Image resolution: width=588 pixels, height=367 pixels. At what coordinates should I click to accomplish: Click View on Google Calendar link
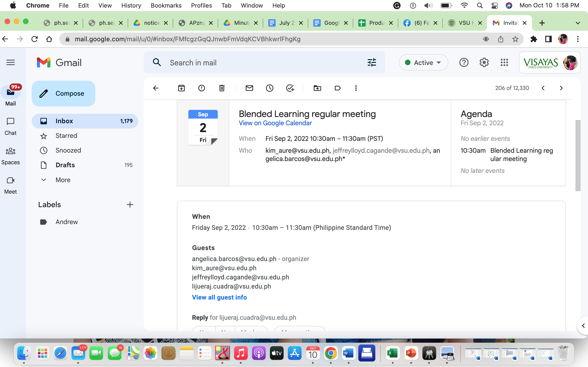click(x=275, y=123)
